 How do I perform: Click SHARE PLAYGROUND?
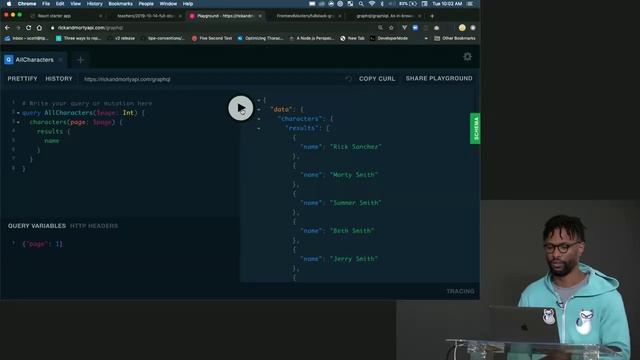[x=439, y=78]
